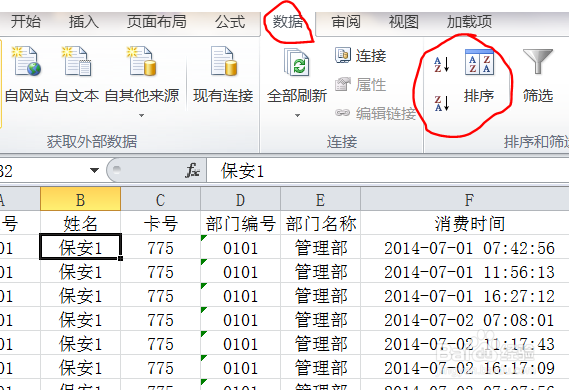Click 0101 in the 07:42:56 row
The image size is (569, 390).
point(240,248)
